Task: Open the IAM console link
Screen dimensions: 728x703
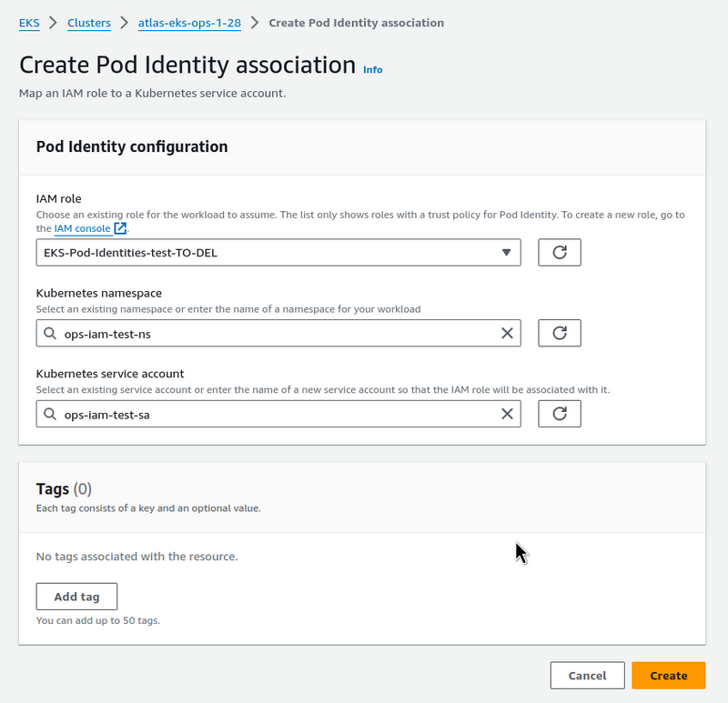Action: click(x=82, y=228)
